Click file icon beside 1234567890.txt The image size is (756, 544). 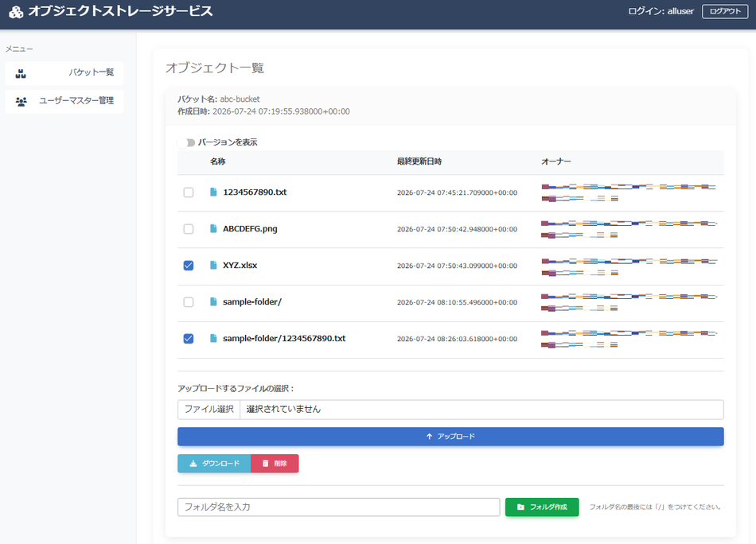point(213,192)
